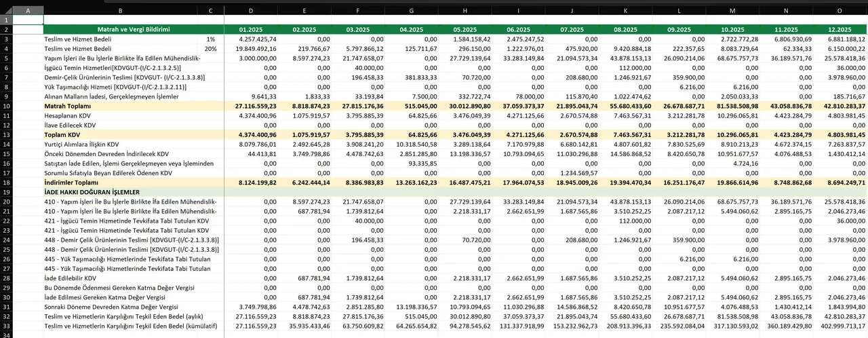The image size is (868, 338).
Task: Click the select-all corner of the sheet
Action: pyautogui.click(x=6, y=10)
